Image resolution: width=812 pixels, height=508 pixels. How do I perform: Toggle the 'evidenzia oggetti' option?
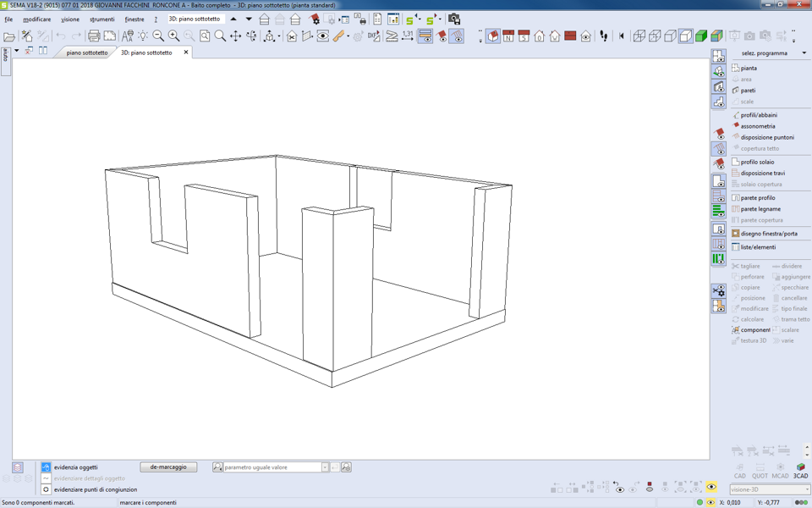click(x=46, y=467)
